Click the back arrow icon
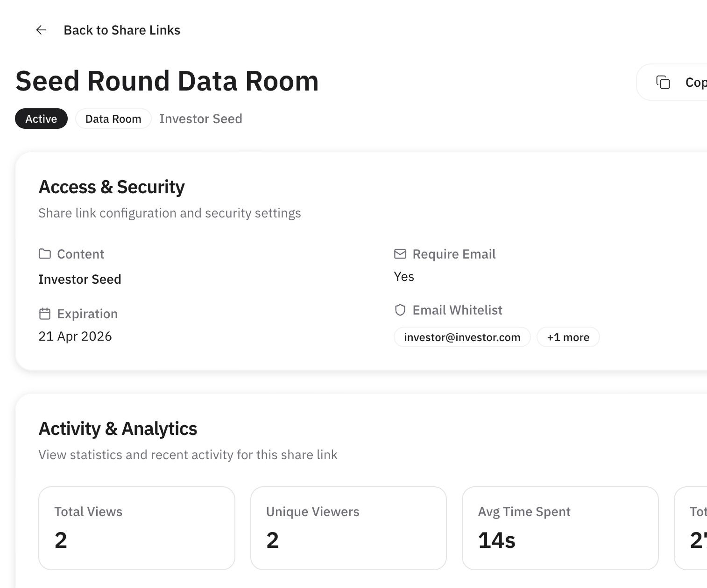The height and width of the screenshot is (588, 707). click(41, 30)
